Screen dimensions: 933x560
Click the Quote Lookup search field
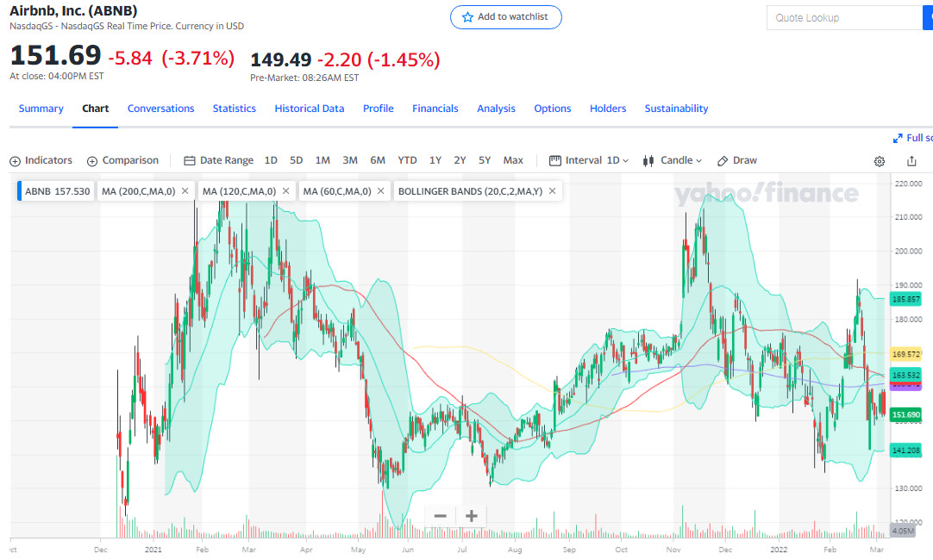845,18
